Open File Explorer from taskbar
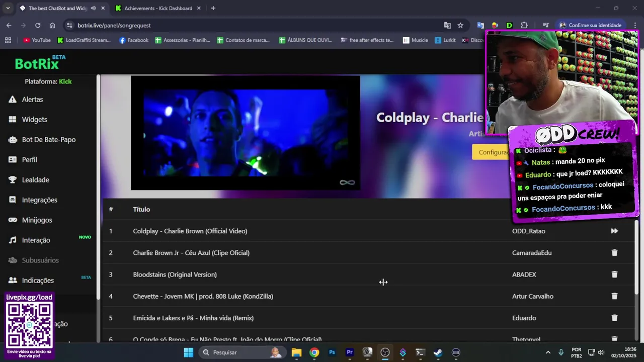The image size is (644, 362). [x=296, y=352]
